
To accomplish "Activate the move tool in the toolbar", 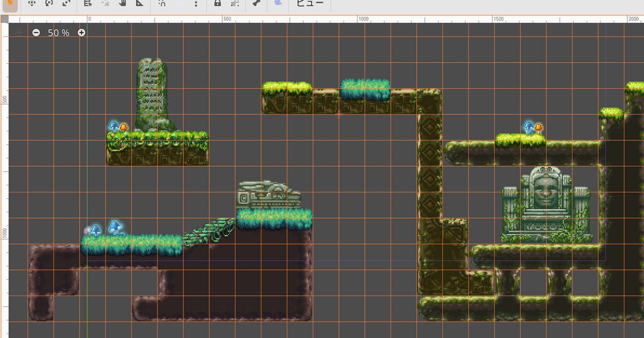I will pos(32,3).
